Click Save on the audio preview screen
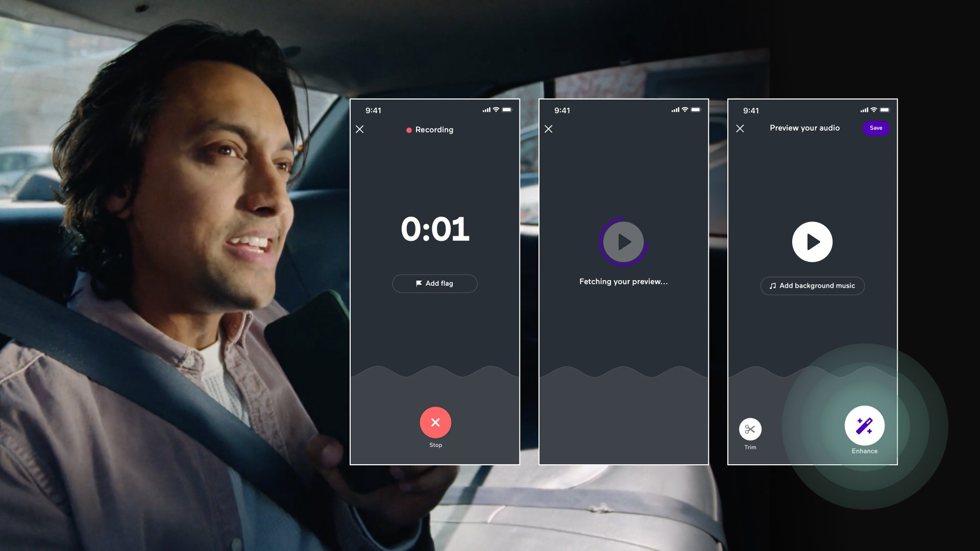 pos(876,128)
